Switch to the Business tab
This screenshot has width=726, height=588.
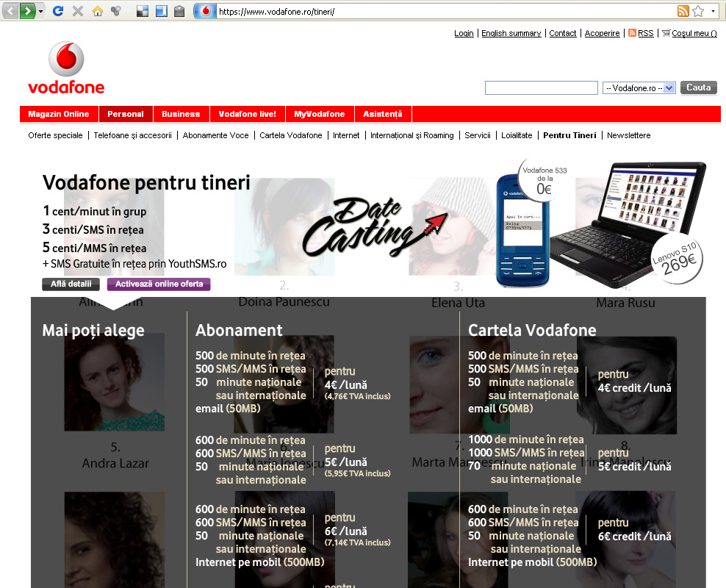[181, 114]
